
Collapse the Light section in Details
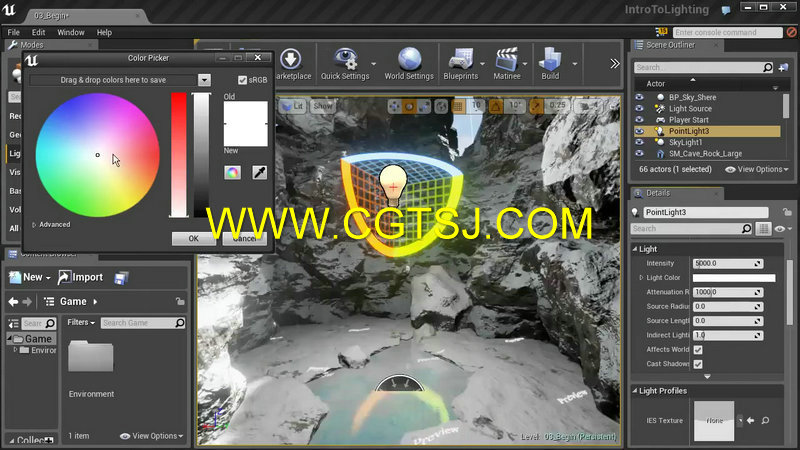coord(635,249)
